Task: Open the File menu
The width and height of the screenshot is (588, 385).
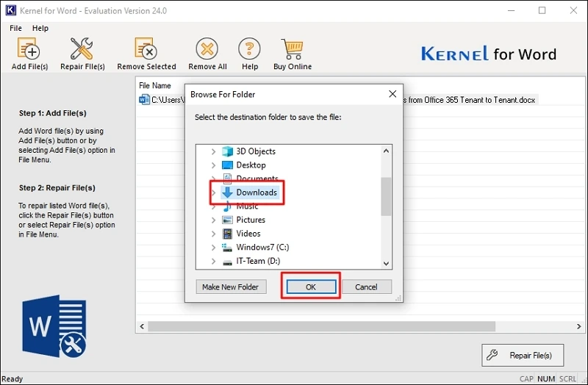Action: 15,28
